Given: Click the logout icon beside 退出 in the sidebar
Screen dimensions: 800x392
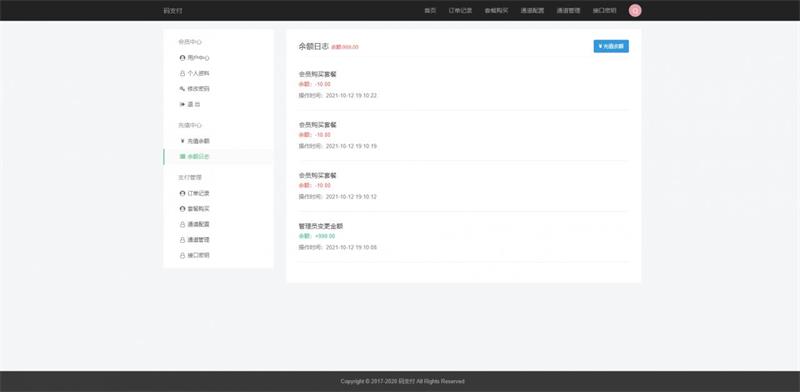Looking at the screenshot, I should coord(182,105).
